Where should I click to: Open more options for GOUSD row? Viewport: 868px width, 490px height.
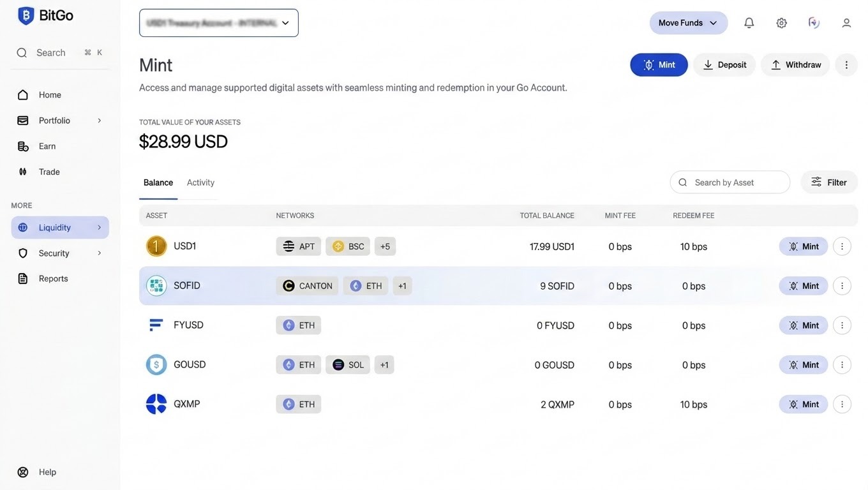pyautogui.click(x=842, y=365)
